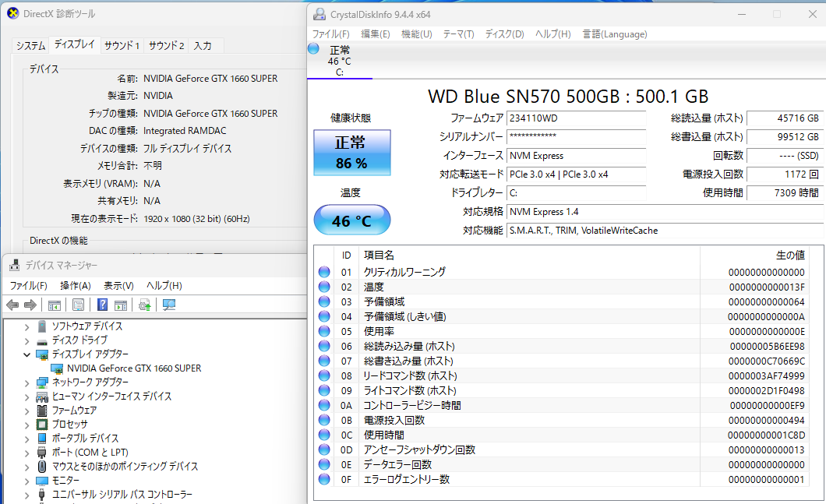Click status orb for ID 0F error log row
The width and height of the screenshot is (826, 504).
click(x=324, y=479)
